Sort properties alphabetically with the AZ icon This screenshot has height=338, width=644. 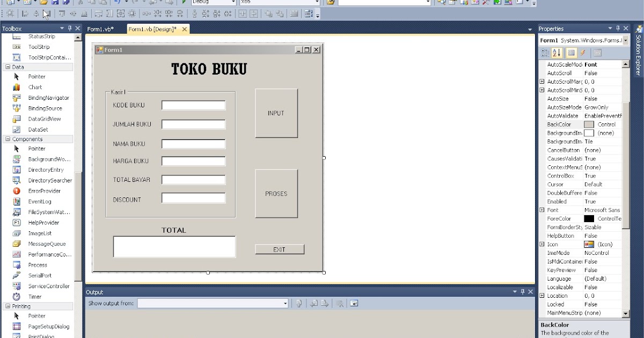tap(557, 53)
